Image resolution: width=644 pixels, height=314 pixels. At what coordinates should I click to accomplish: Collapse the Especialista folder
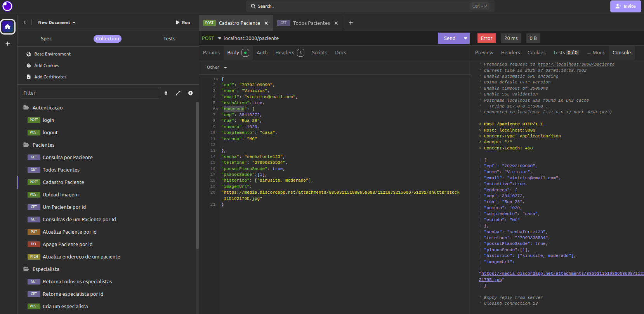point(46,269)
